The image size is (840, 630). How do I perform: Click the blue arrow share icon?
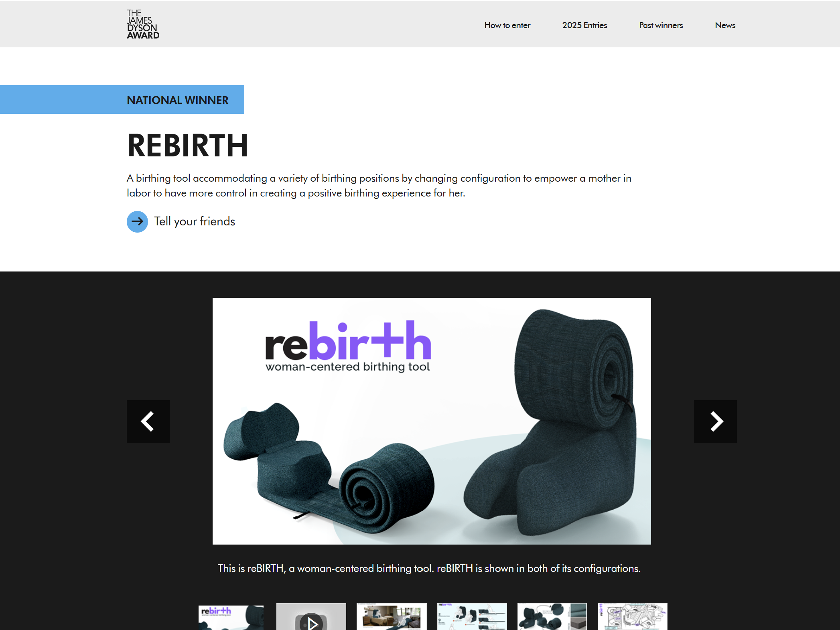(x=137, y=221)
